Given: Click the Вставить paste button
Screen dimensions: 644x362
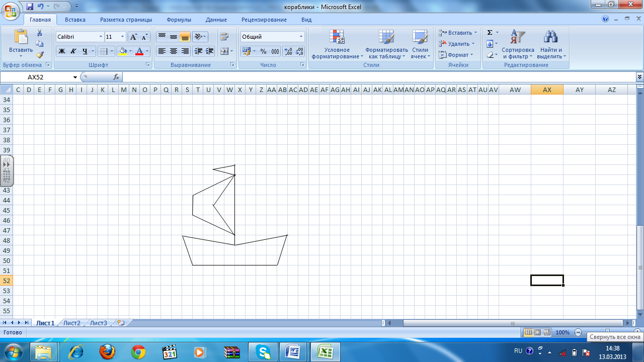Looking at the screenshot, I should 21,43.
